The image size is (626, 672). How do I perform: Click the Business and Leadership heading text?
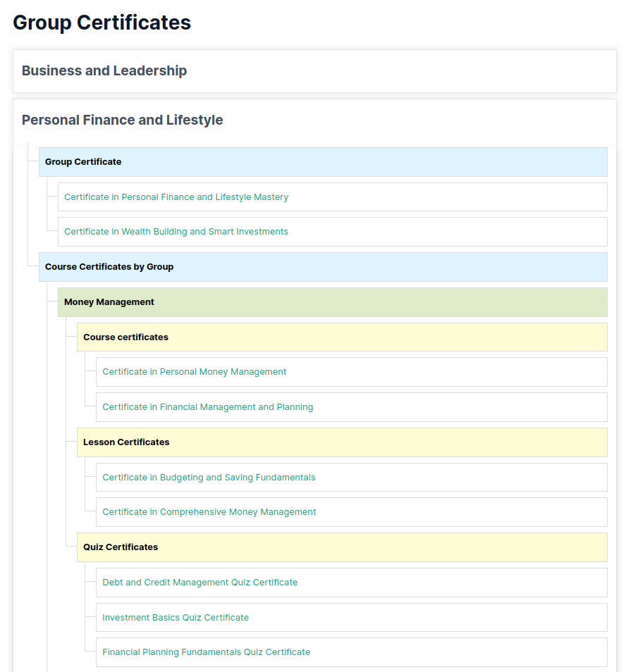click(x=104, y=71)
